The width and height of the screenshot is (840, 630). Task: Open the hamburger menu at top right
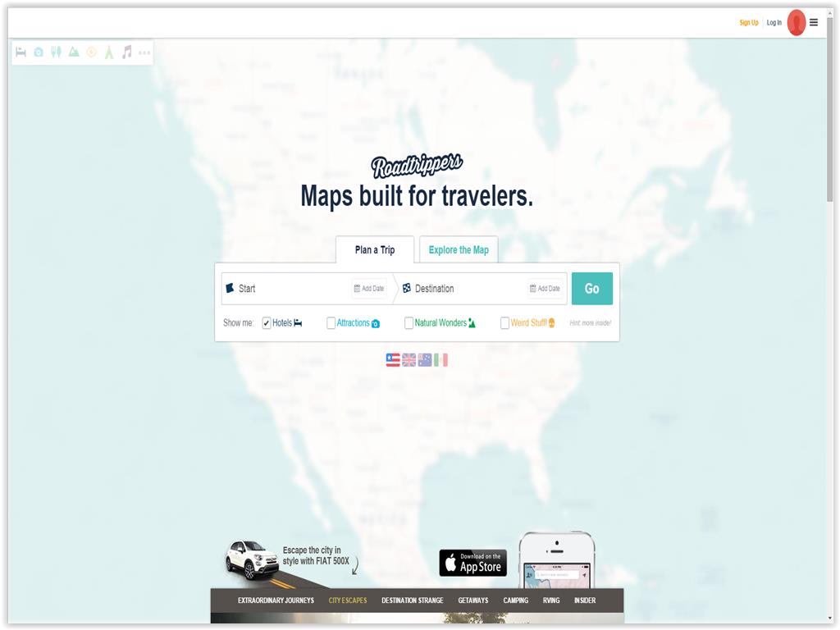(814, 22)
